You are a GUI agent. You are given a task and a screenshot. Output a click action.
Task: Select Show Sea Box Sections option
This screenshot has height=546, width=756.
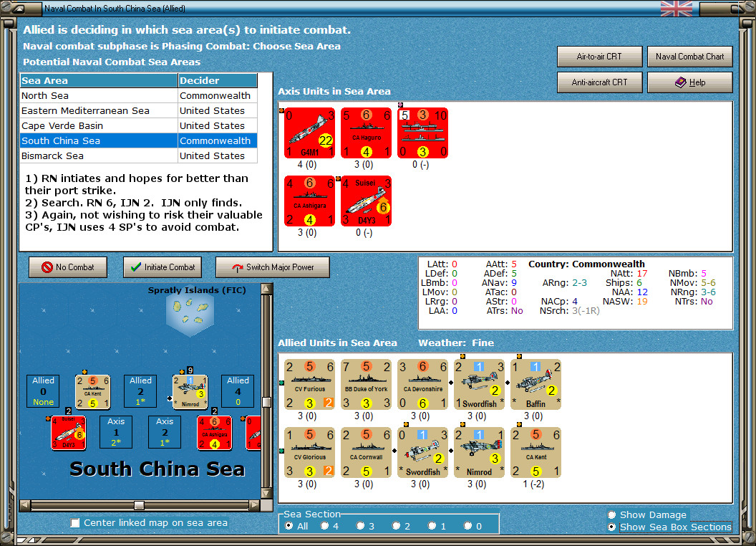612,527
